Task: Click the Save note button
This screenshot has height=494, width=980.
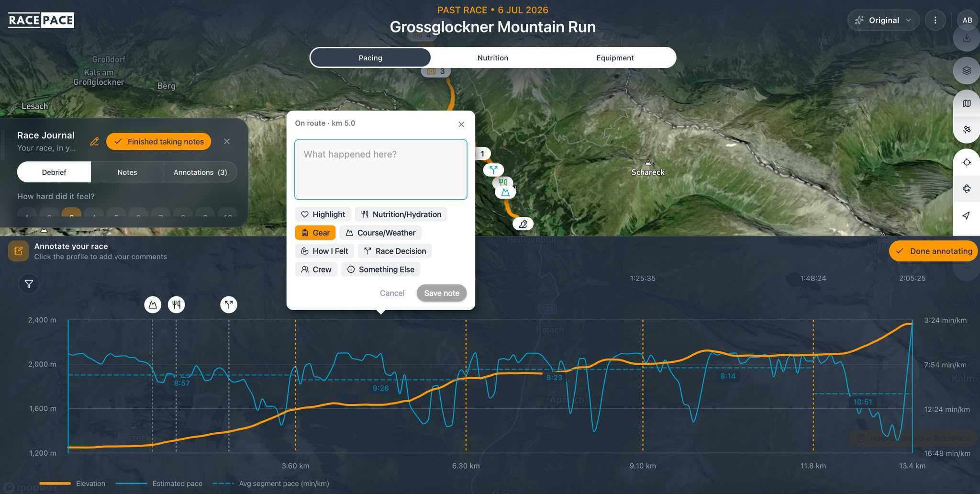Action: click(442, 293)
